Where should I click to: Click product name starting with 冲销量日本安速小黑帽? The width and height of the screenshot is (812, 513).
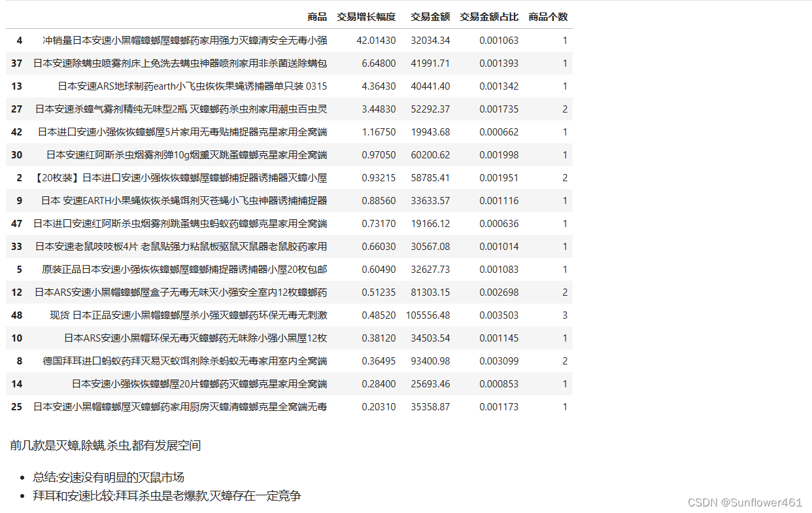coord(185,41)
